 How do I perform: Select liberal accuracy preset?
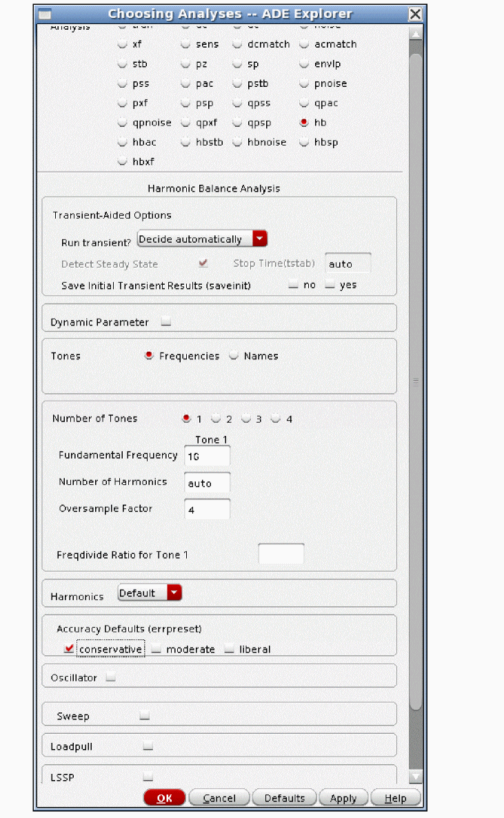pyautogui.click(x=229, y=648)
